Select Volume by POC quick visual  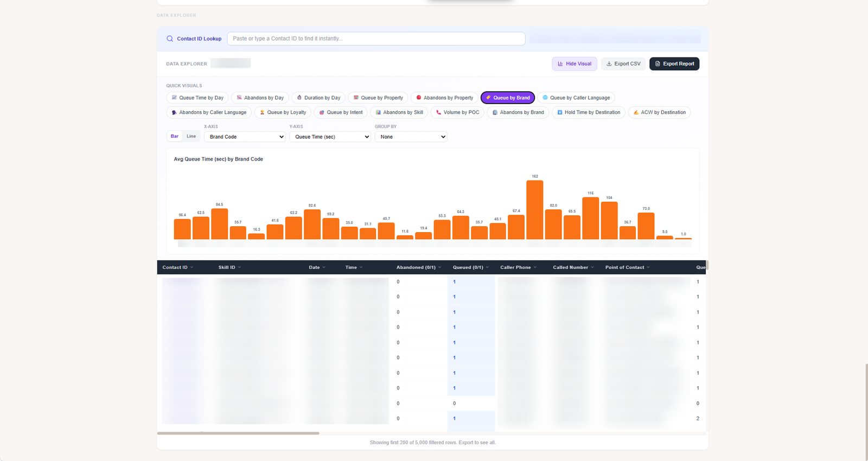457,112
